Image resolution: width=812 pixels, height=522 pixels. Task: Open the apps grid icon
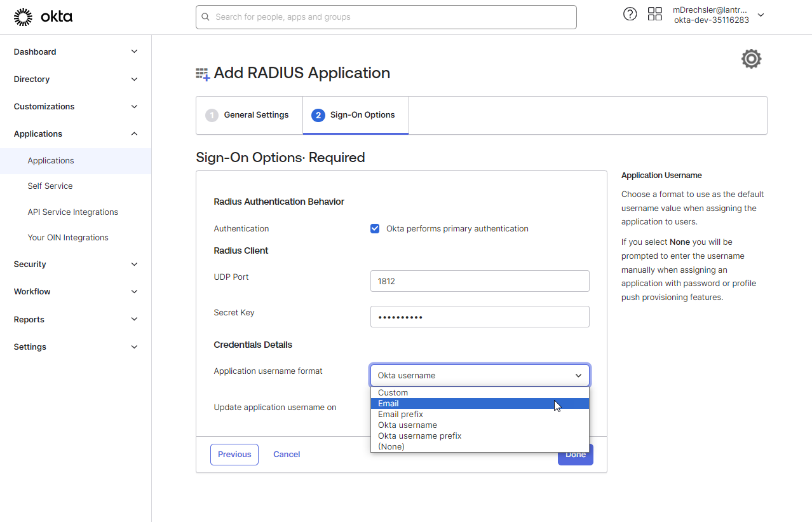(x=654, y=14)
